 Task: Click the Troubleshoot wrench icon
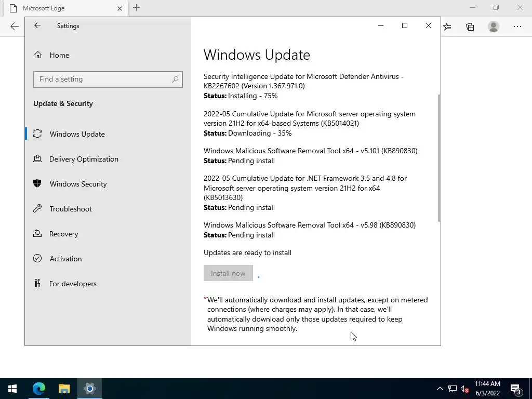[x=37, y=208]
